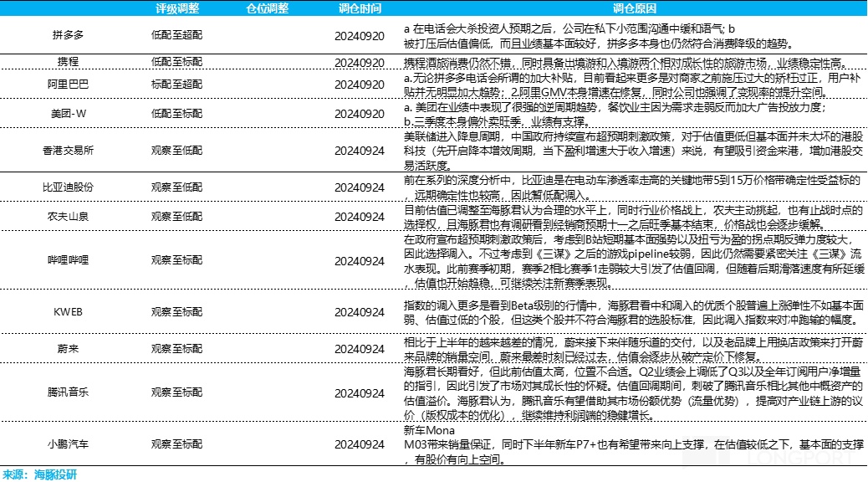The height and width of the screenshot is (482, 868).
Task: Click date 20240924 in 哔哩哔哩 row
Action: pos(360,261)
